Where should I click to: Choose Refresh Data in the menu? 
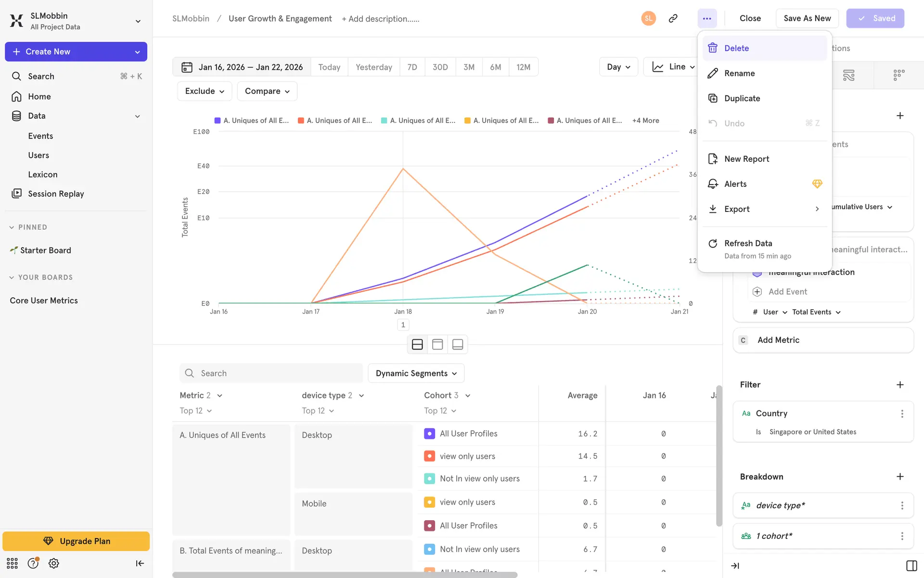748,243
